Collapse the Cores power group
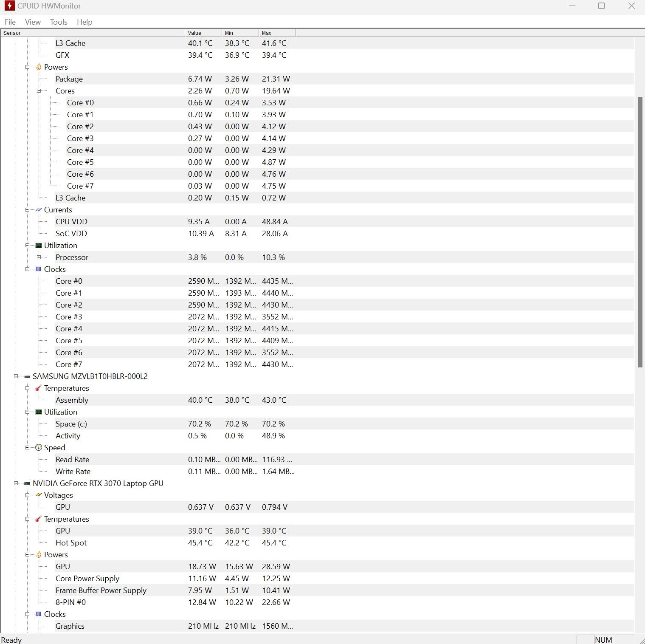The height and width of the screenshot is (644, 645). tap(39, 91)
